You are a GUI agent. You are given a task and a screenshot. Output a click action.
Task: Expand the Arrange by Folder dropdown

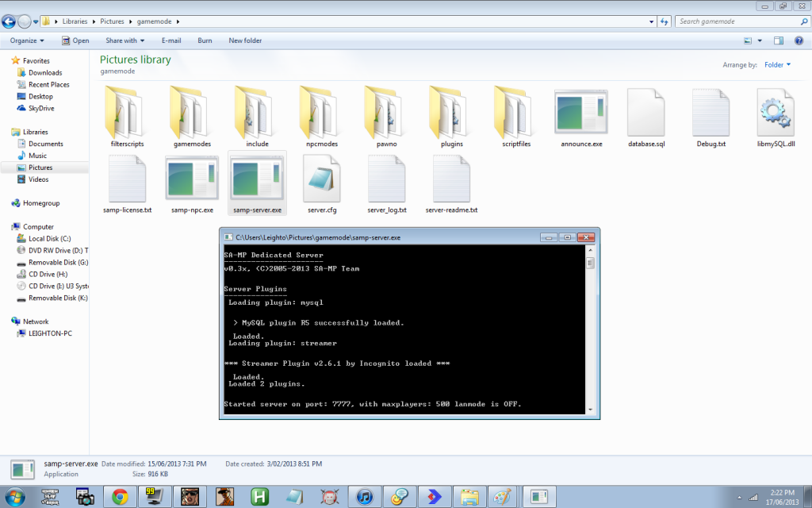tap(777, 65)
